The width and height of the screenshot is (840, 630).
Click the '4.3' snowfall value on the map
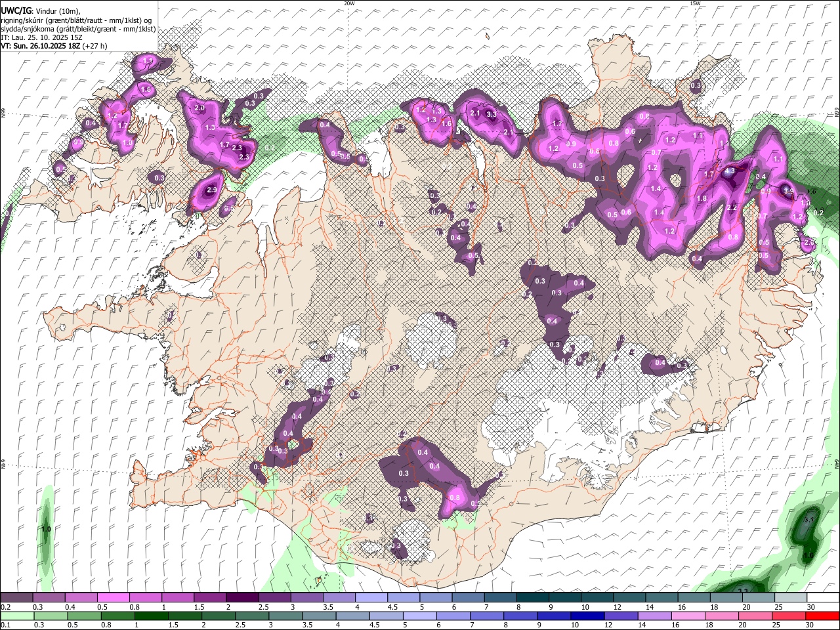(x=730, y=171)
